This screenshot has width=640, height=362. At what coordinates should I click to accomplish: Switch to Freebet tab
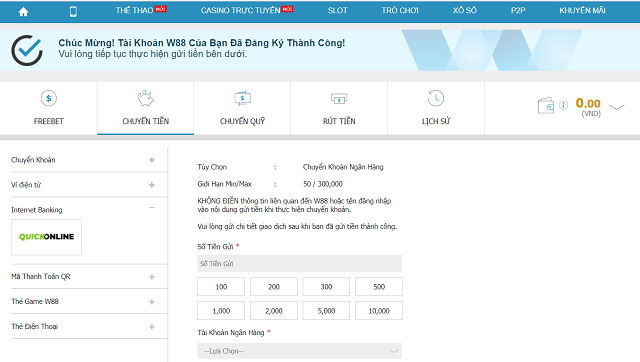[x=49, y=108]
